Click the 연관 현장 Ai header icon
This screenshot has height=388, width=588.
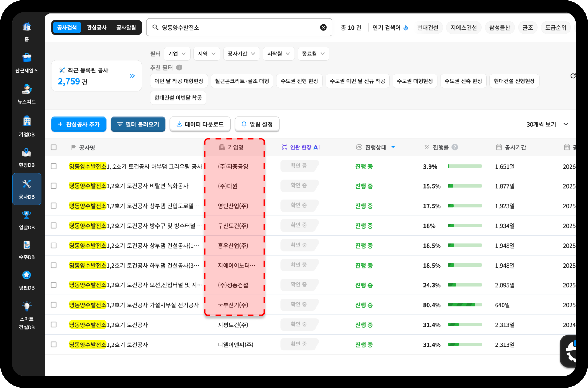point(284,147)
